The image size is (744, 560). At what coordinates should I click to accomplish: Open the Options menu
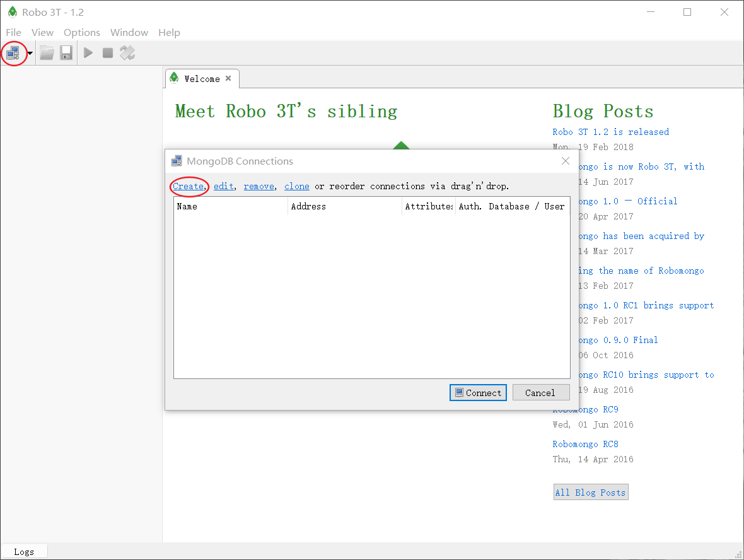[81, 32]
